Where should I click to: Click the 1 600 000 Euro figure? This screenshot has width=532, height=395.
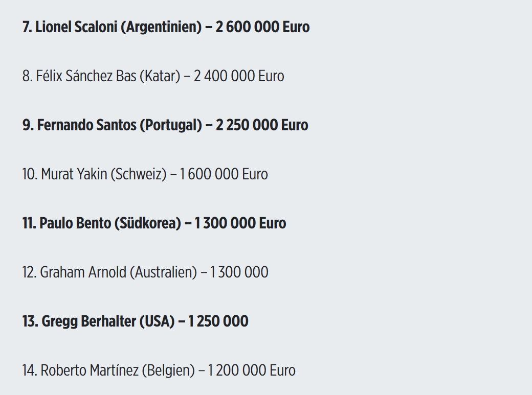pos(224,174)
